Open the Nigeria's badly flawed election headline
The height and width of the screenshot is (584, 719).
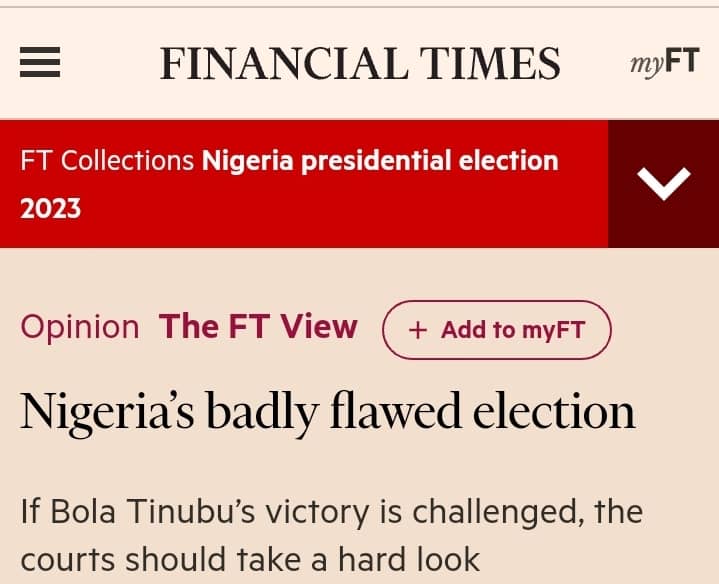327,412
